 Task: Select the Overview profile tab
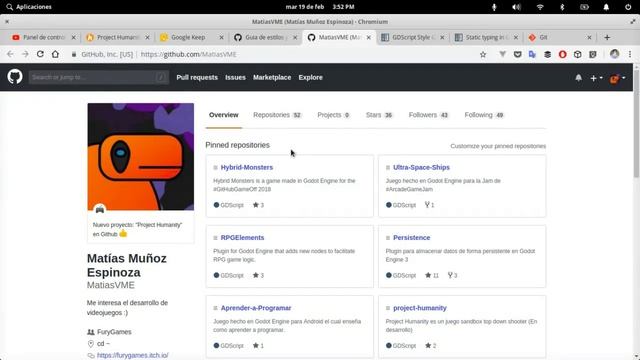[x=224, y=115]
